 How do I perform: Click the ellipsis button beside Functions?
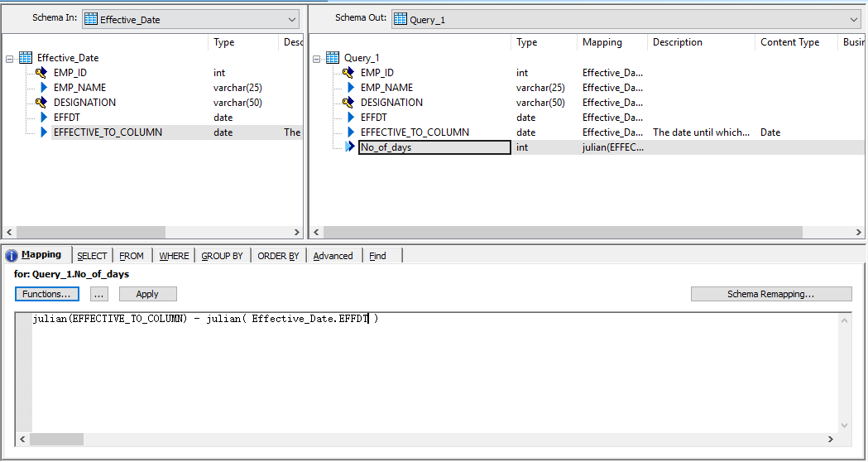pos(99,294)
